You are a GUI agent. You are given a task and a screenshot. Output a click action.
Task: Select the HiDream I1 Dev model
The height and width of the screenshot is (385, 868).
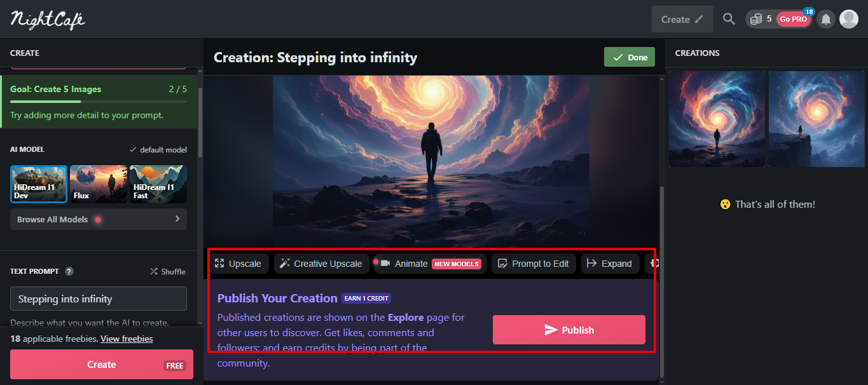(x=39, y=184)
